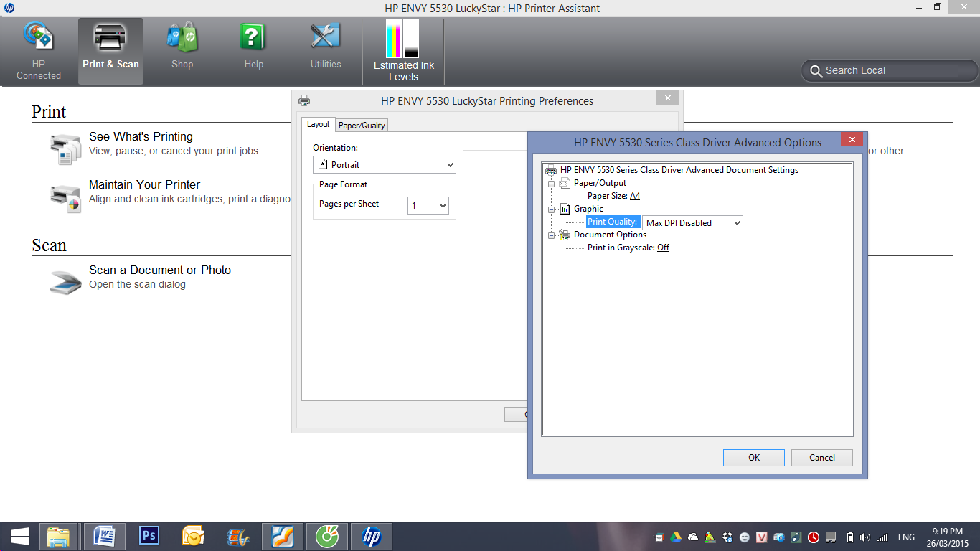Click Cancel in Advanced Options dialog
The image size is (980, 551).
click(x=822, y=458)
